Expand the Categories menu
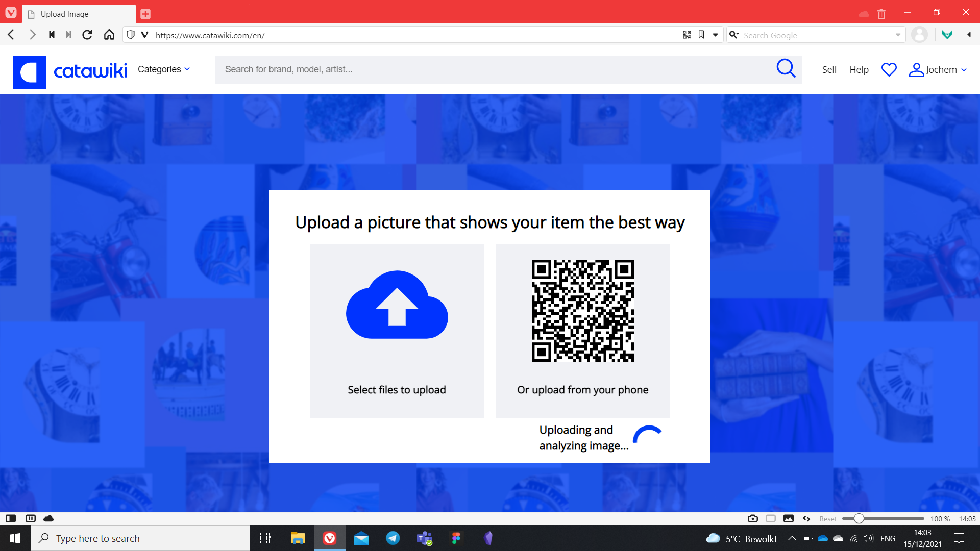This screenshot has width=980, height=551. 164,69
